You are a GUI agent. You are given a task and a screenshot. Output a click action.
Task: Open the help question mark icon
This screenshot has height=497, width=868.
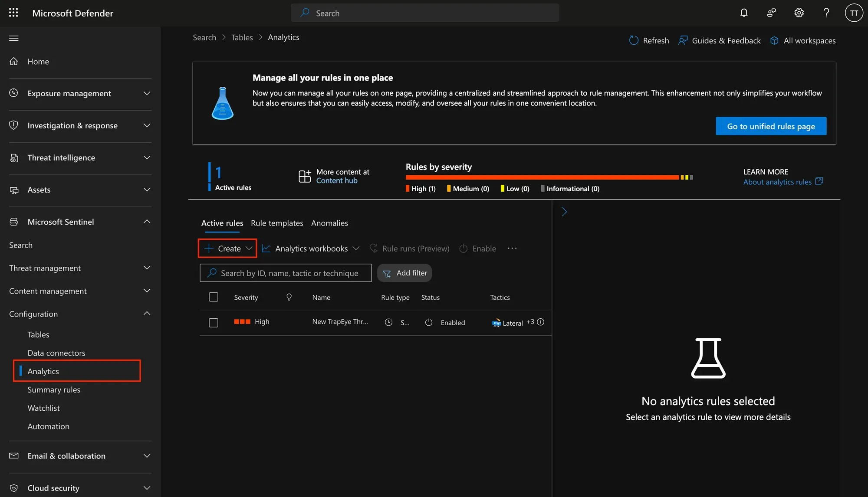826,13
